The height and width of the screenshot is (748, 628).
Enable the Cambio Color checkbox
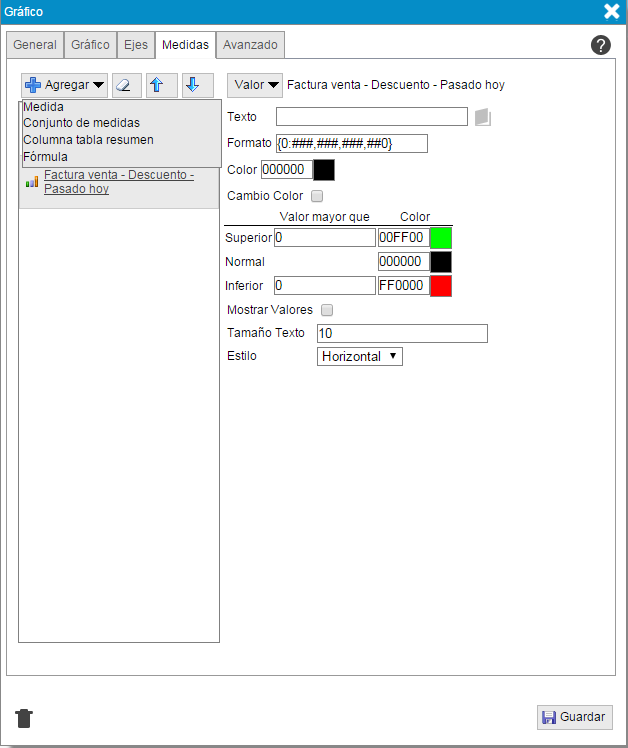point(317,196)
